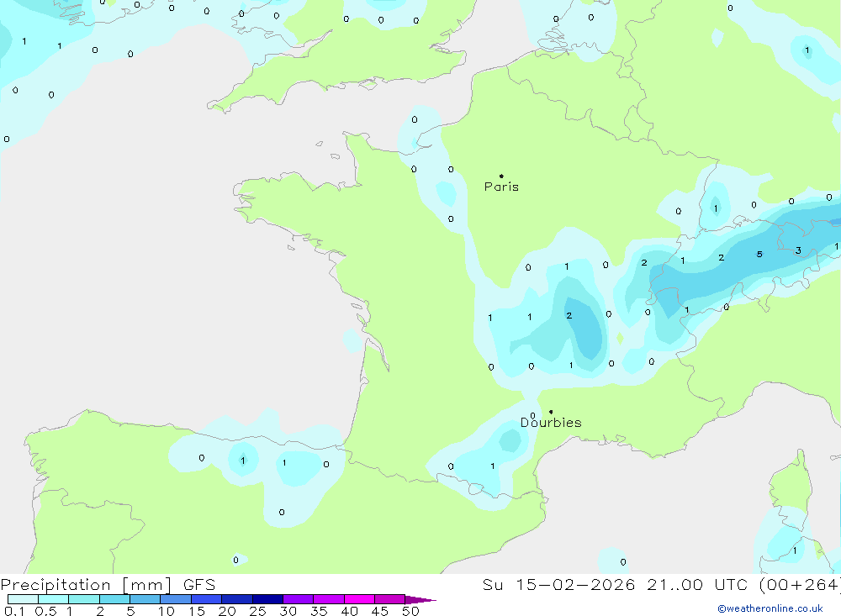Image resolution: width=841 pixels, height=616 pixels.
Task: Click the legend scale label 0.1
Action: 14,611
